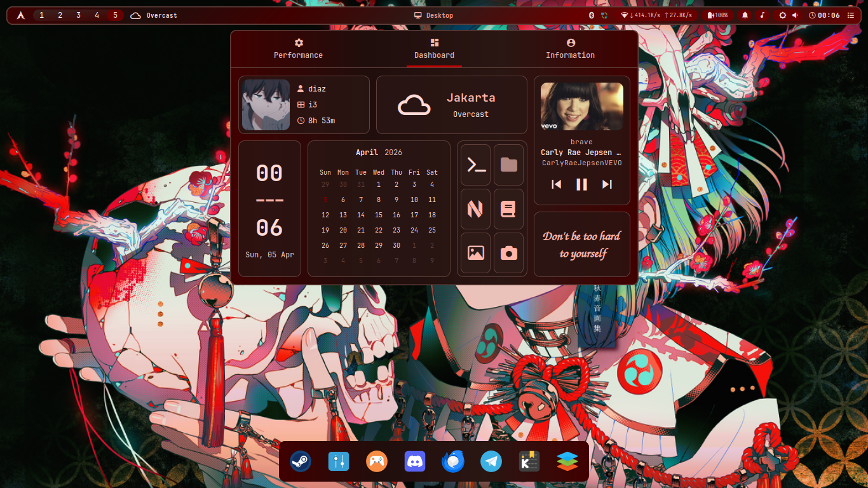Open the notification bell in bar

pyautogui.click(x=745, y=15)
